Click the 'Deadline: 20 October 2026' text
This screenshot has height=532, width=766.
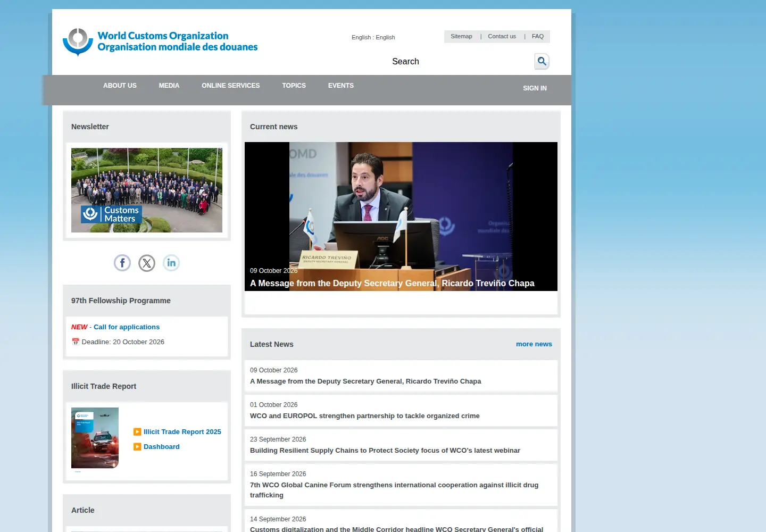coord(123,342)
